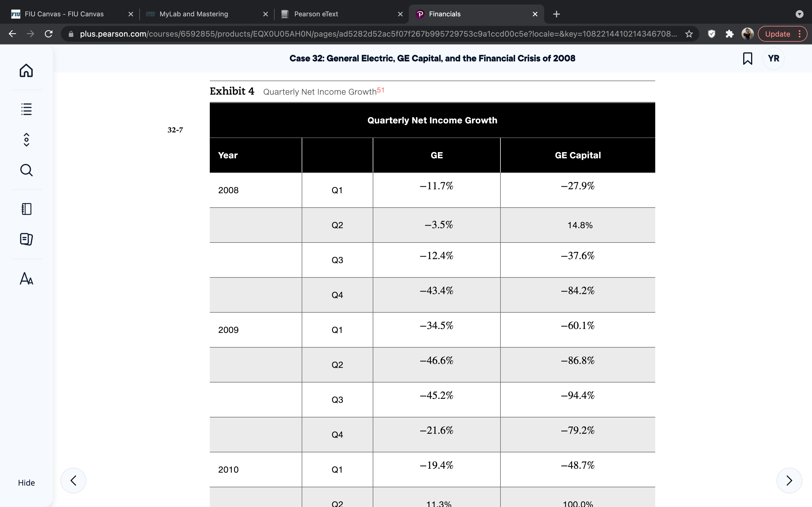Go to the next page arrow
812x507 pixels.
click(x=789, y=480)
